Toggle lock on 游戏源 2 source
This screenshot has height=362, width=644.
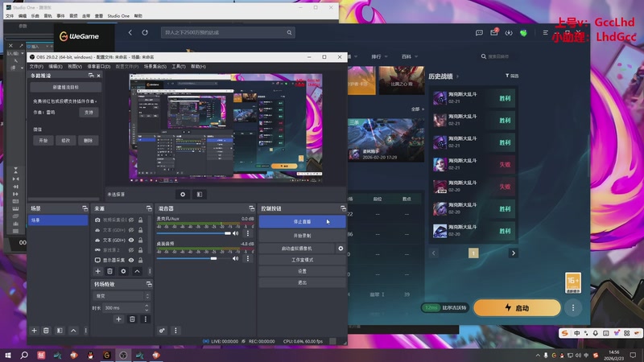coord(140,250)
